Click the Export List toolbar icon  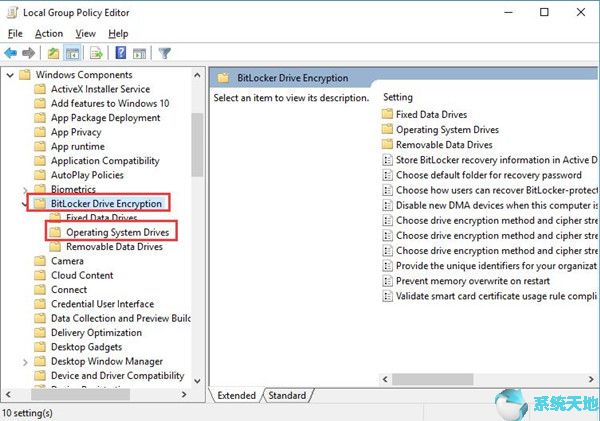coord(97,53)
